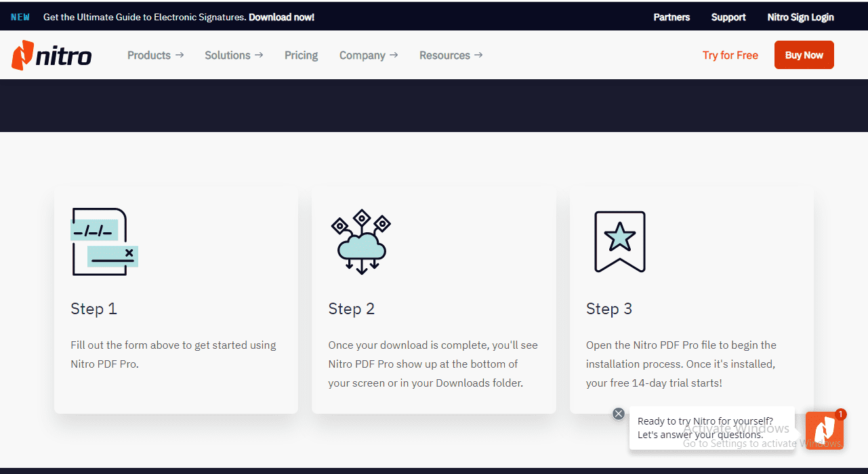Click the Ultimate Guide to Electronic Signatures text
Screen dimensions: 868x474
coord(145,17)
